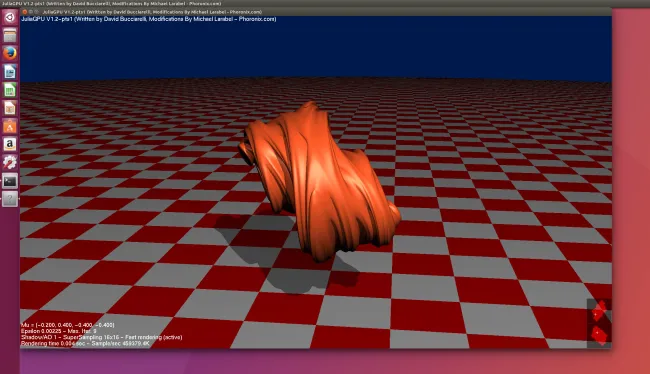Open LibreOffice Writer from the launcher
Viewport: 650px width, 374px height.
pos(10,72)
